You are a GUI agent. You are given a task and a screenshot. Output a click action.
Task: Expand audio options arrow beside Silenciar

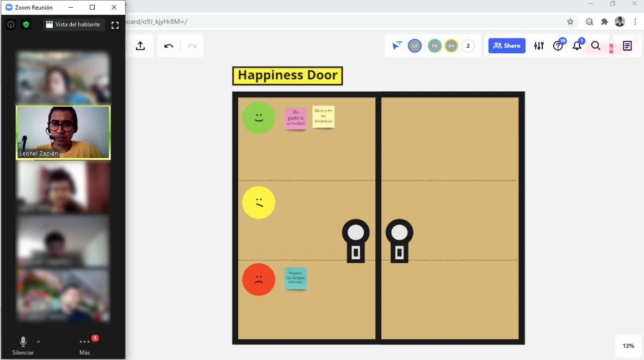click(x=38, y=342)
